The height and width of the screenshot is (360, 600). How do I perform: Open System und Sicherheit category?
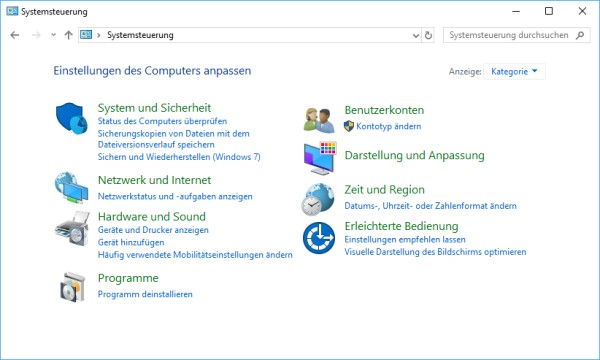pos(154,108)
